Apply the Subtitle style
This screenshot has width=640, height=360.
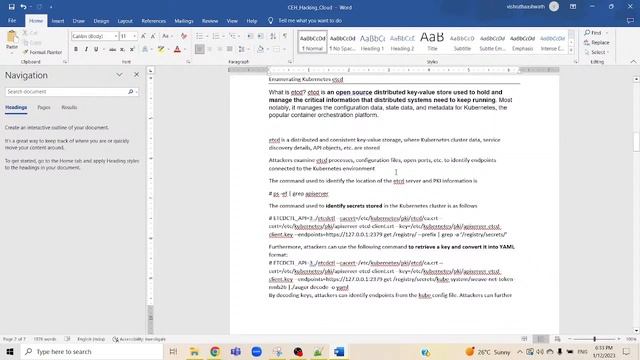462,42
